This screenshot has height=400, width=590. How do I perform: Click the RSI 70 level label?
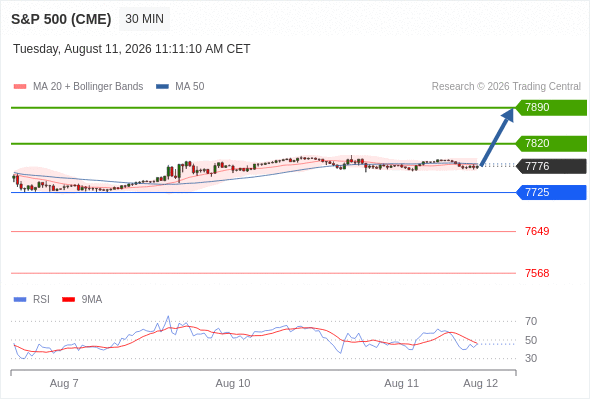pyautogui.click(x=531, y=321)
